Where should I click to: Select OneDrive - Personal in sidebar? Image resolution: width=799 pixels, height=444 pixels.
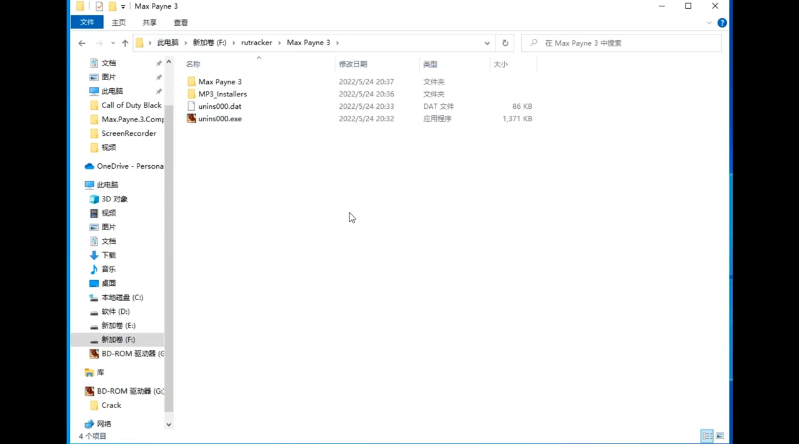point(130,166)
